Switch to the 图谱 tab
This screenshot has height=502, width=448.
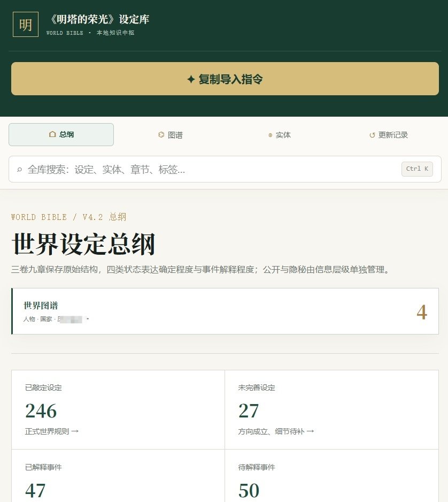click(x=171, y=135)
